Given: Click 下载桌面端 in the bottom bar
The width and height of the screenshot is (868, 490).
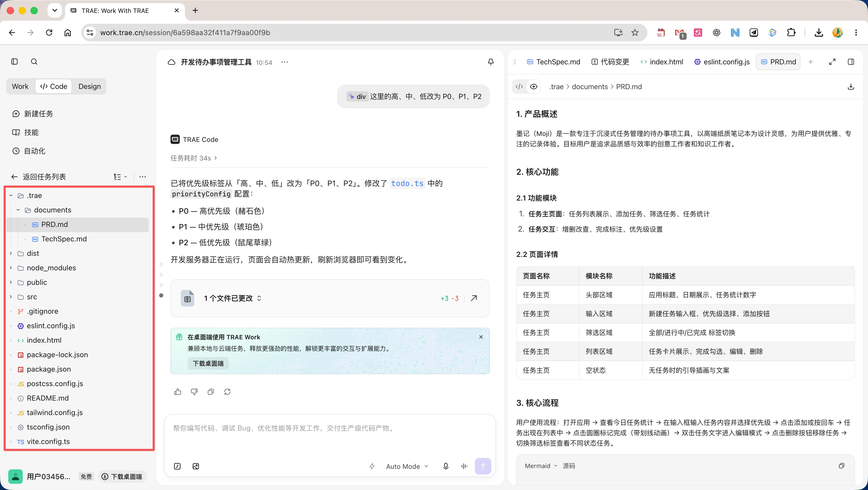Looking at the screenshot, I should click(122, 477).
